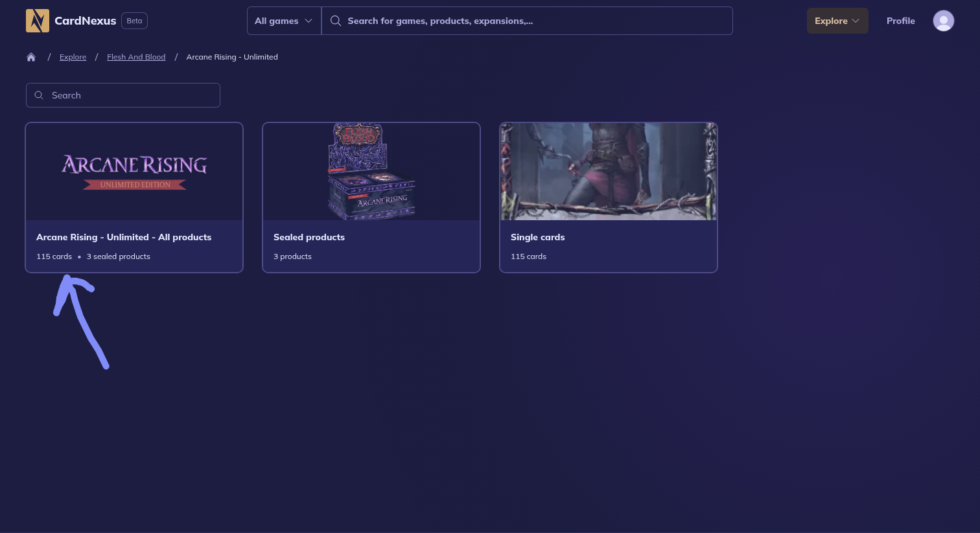Screen dimensions: 980x533
Task: Go to the home breadcrumb icon
Action: (x=31, y=57)
